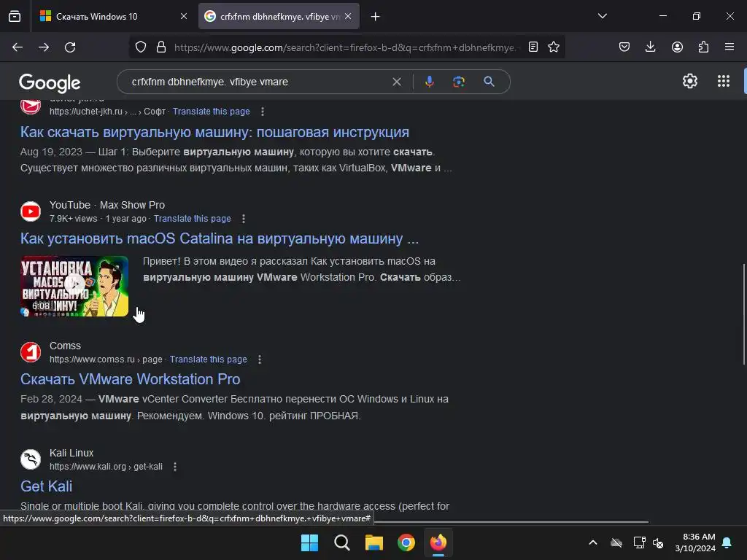
Task: Click the Comss site favicon
Action: pos(31,352)
